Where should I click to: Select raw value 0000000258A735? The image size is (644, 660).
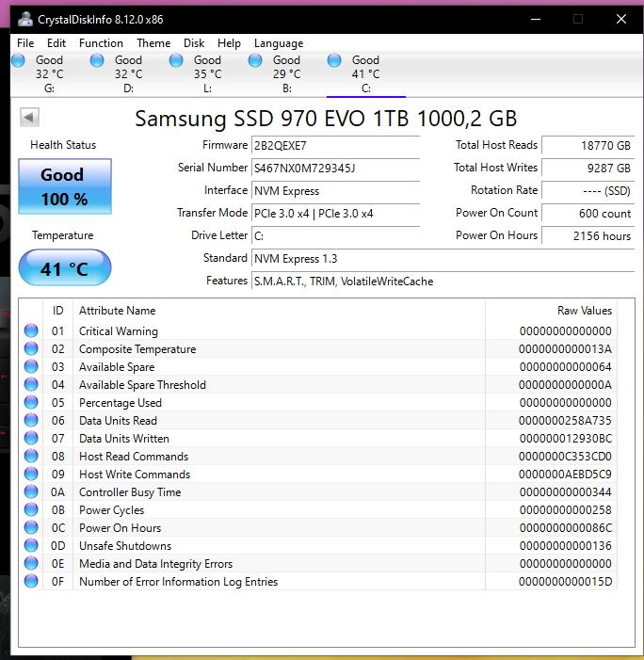565,421
